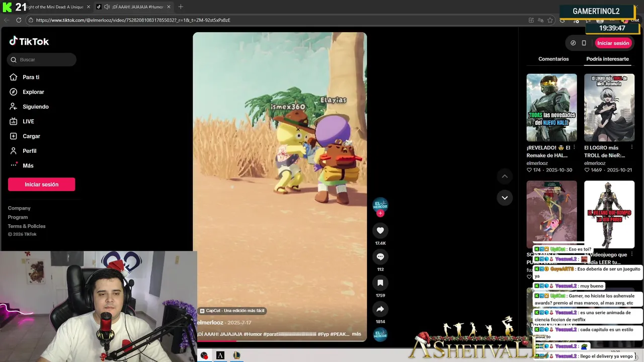
Task: Switch to Comentarios tab
Action: [x=553, y=59]
